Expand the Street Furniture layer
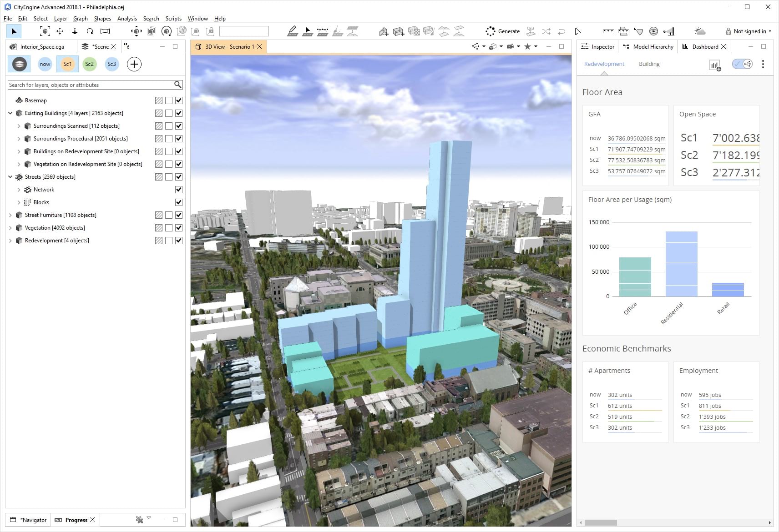 10,215
